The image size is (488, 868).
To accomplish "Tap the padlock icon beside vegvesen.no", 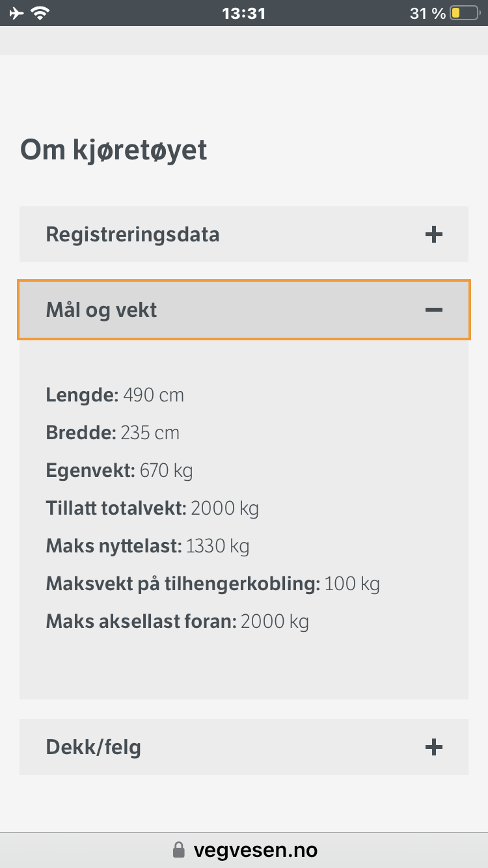I will pyautogui.click(x=178, y=850).
